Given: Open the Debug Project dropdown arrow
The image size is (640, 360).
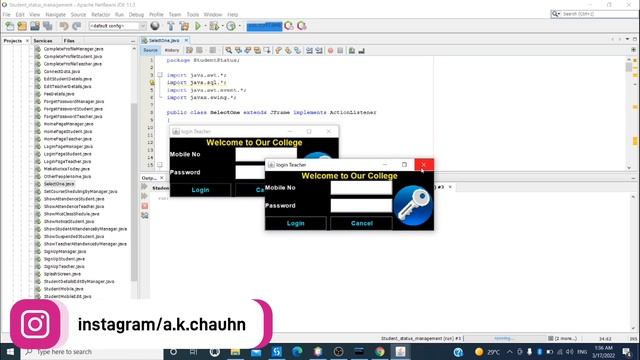Looking at the screenshot, I should click(x=222, y=26).
